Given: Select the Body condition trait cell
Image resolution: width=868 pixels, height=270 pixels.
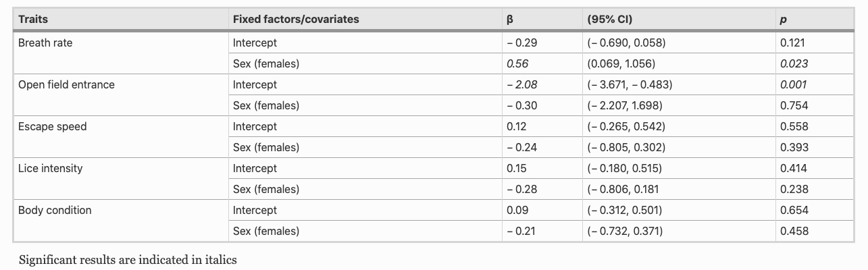Looking at the screenshot, I should click(x=55, y=210).
